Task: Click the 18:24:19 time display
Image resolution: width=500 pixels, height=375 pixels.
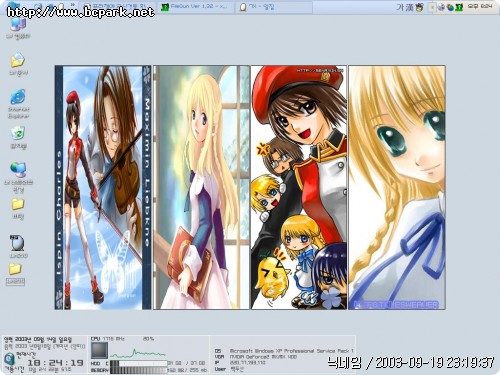Action: (x=55, y=363)
